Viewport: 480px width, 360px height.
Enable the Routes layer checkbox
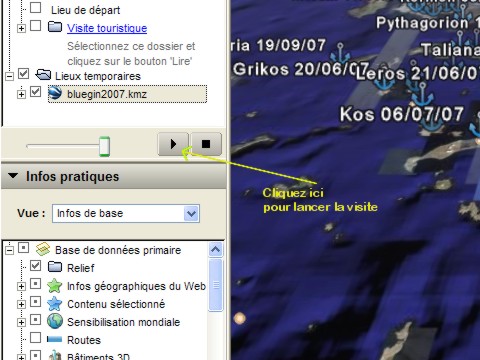click(x=36, y=337)
